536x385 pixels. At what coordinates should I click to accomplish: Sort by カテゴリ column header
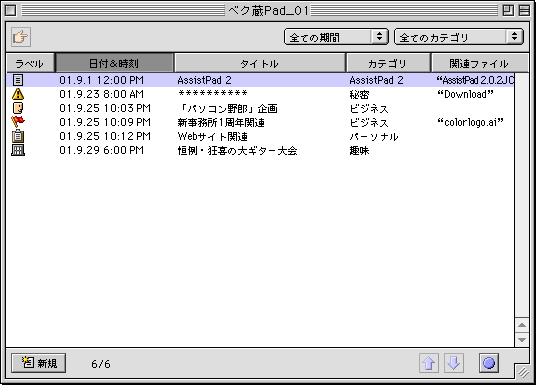388,63
